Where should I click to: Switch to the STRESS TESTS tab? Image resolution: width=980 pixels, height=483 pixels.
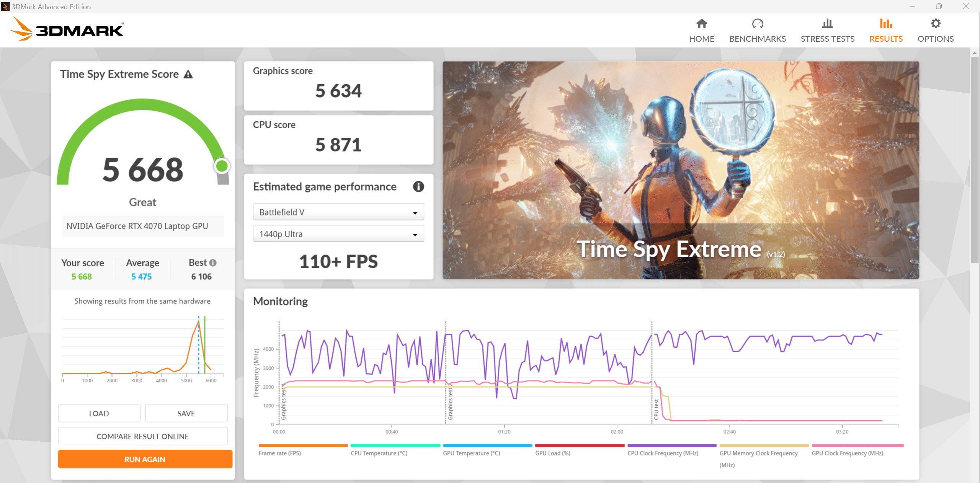point(827,39)
